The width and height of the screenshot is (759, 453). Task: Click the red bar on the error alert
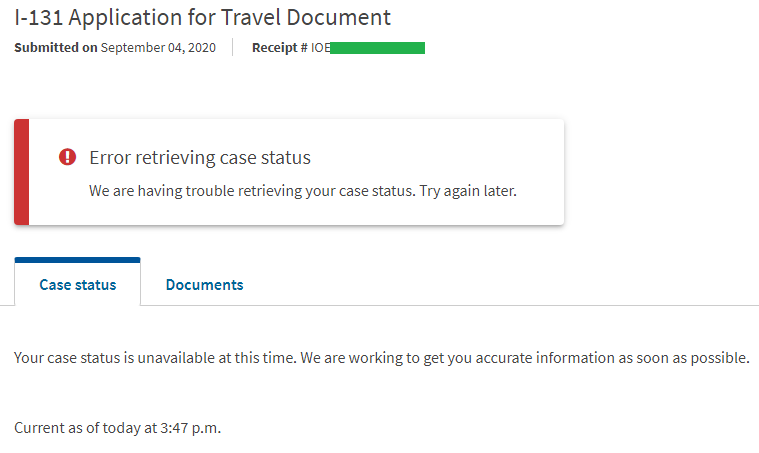(21, 172)
